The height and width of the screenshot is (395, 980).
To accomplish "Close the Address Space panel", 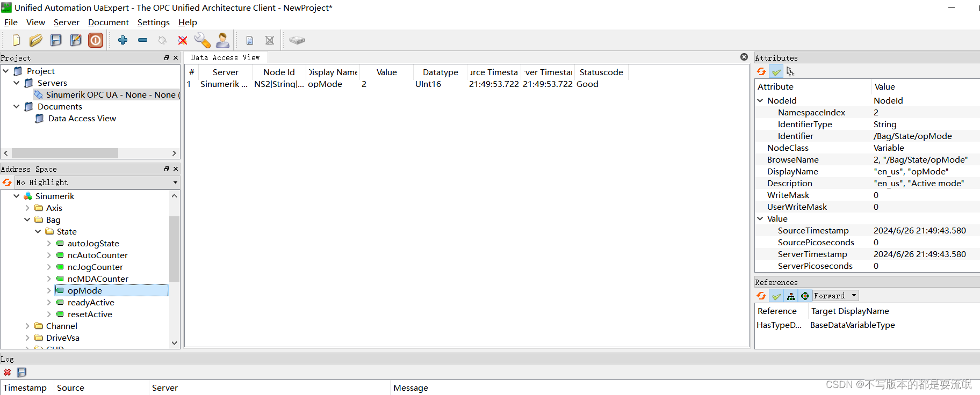I will click(176, 169).
